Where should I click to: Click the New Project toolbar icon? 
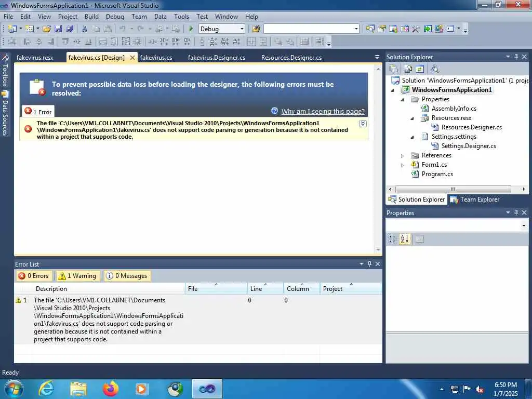12,29
